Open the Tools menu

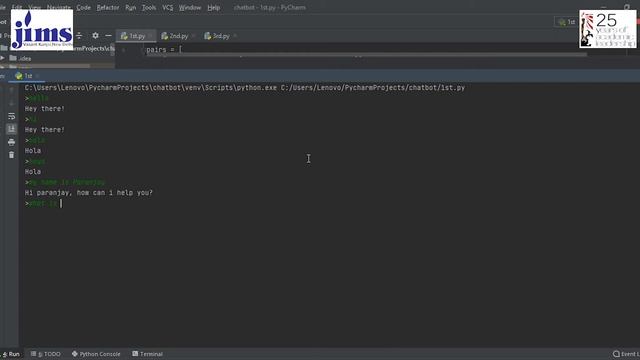click(x=149, y=7)
